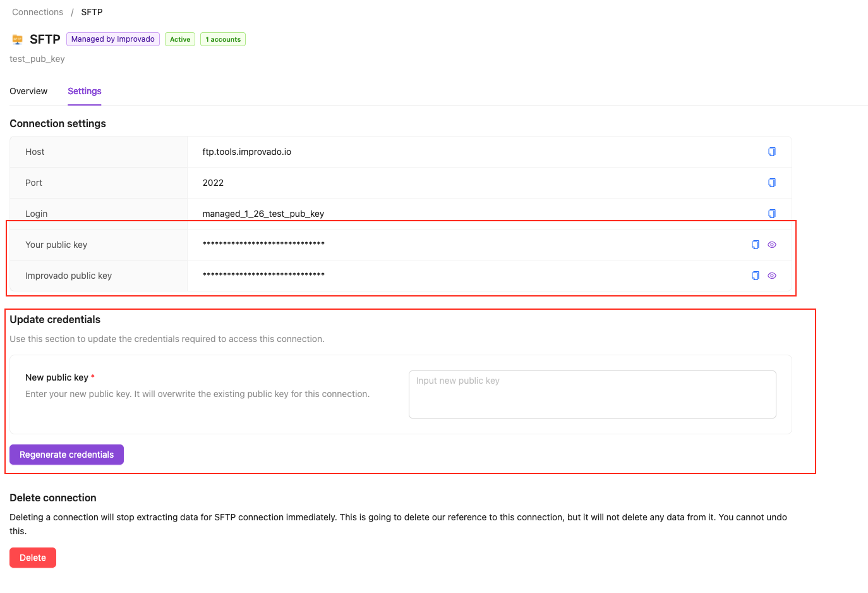The height and width of the screenshot is (593, 868).
Task: Click the 1 accounts badge
Action: [223, 39]
